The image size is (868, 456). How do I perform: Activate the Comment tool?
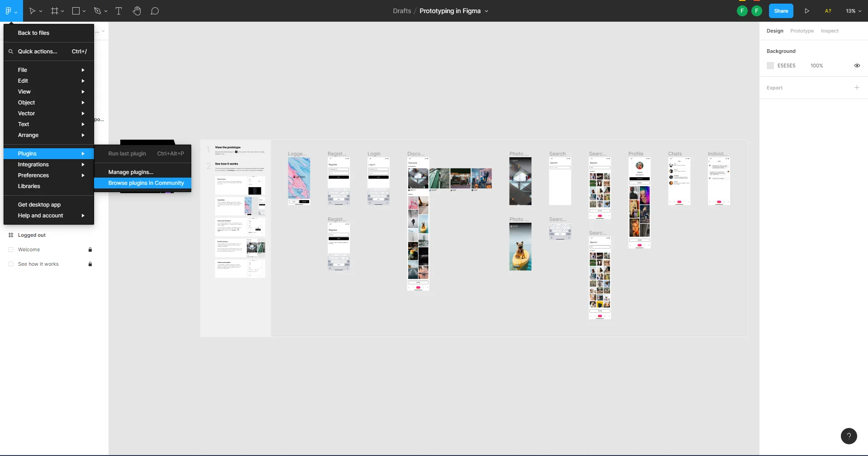pos(155,11)
